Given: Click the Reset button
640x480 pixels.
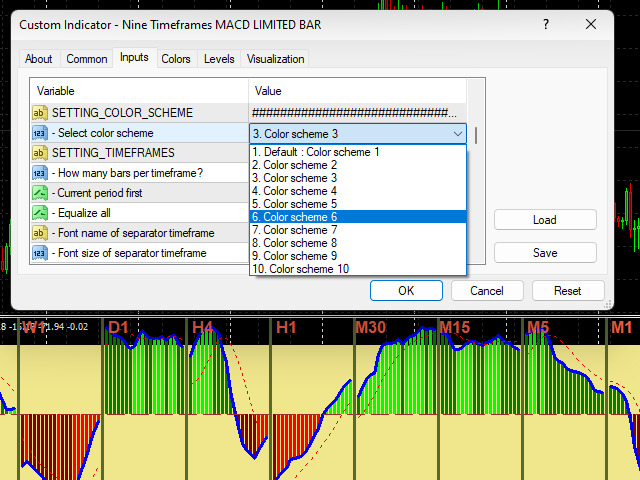Looking at the screenshot, I should coord(568,291).
